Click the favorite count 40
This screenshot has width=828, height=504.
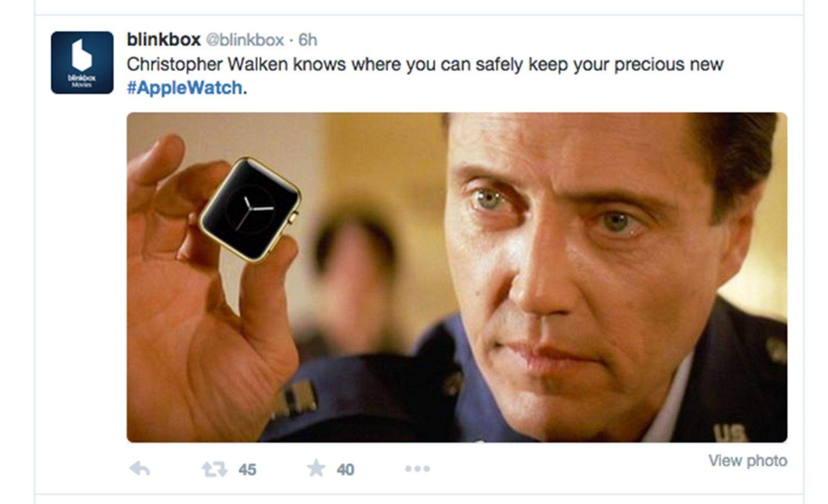tap(345, 469)
